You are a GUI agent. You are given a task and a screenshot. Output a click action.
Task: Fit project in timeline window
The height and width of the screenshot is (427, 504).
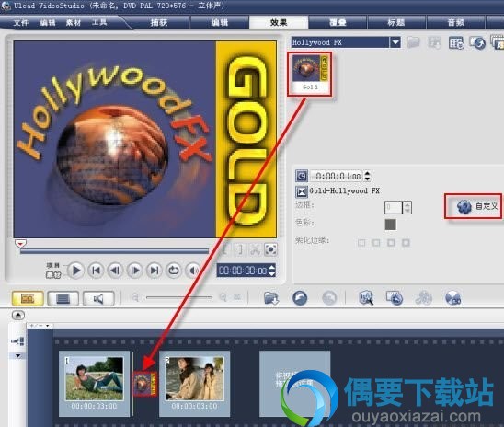pos(237,297)
